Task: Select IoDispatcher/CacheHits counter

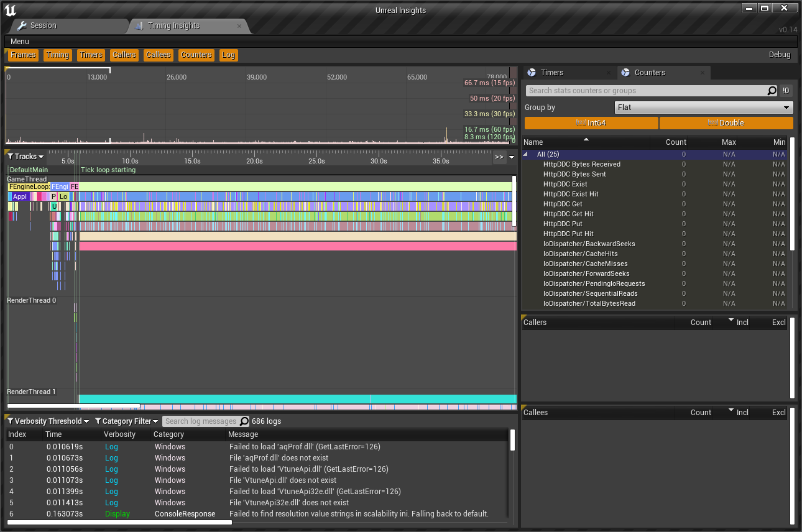Action: (655, 254)
